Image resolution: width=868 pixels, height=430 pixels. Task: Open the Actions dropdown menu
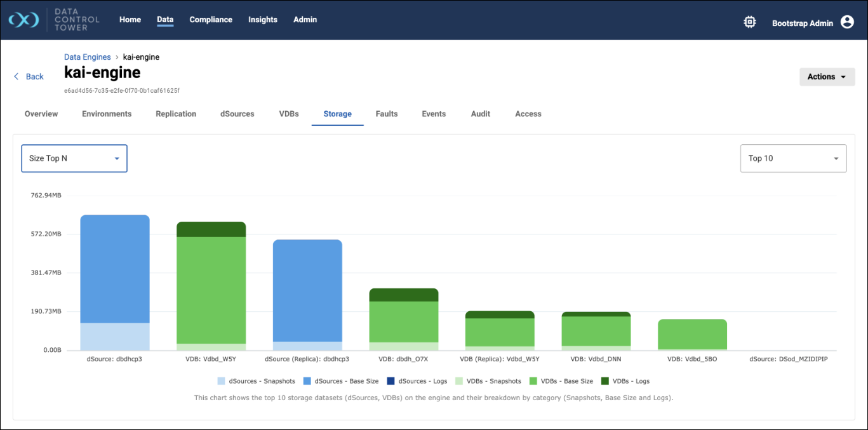pyautogui.click(x=827, y=77)
